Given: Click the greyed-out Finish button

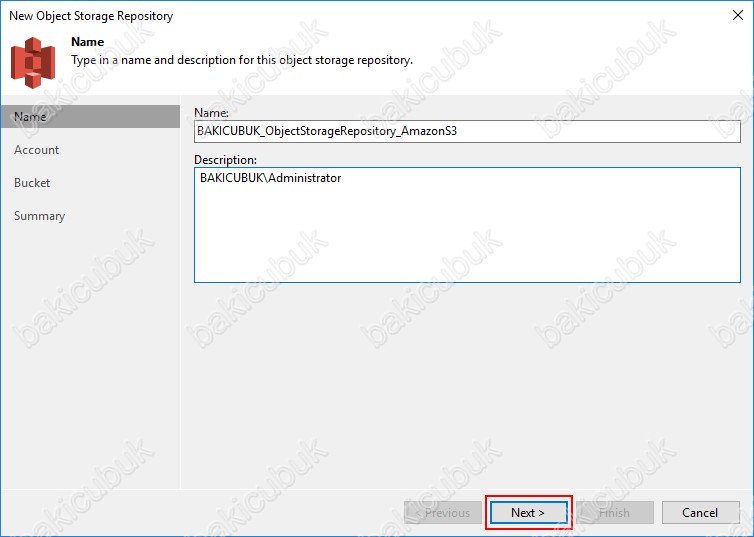Looking at the screenshot, I should click(x=615, y=513).
